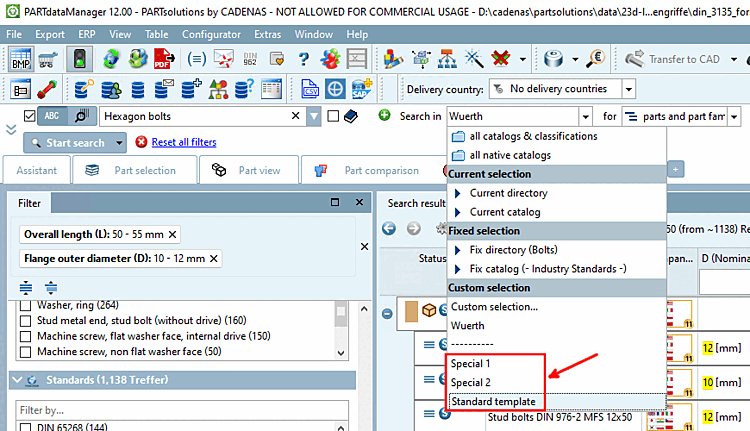This screenshot has height=431, width=750.
Task: Open the Euro price search icon
Action: tap(597, 59)
